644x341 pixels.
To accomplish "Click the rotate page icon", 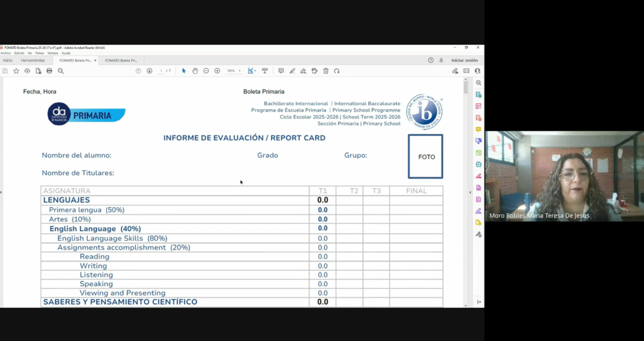I will pyautogui.click(x=337, y=71).
